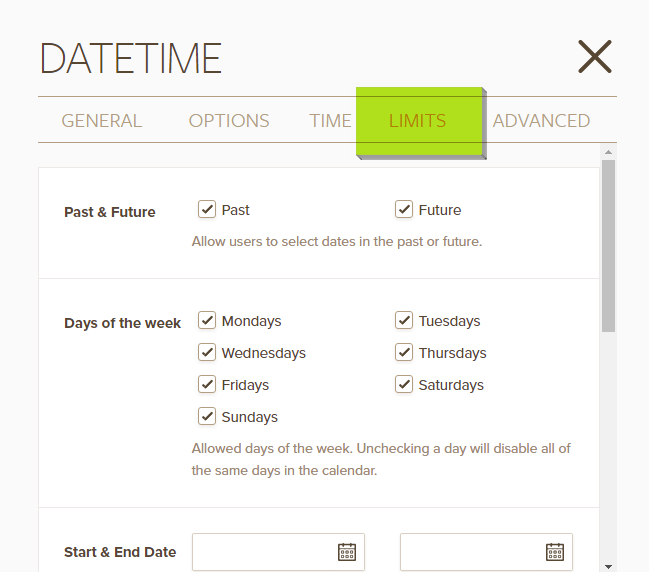This screenshot has width=649, height=572.
Task: Click the end date input field
Action: point(471,552)
